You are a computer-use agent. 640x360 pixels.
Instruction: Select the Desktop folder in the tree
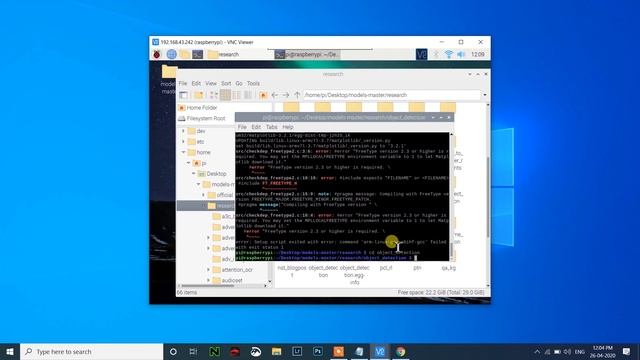(216, 173)
